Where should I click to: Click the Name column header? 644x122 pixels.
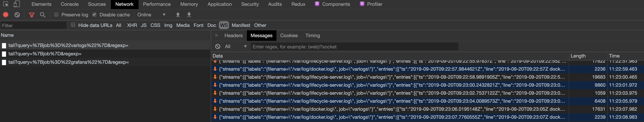click(x=105, y=35)
